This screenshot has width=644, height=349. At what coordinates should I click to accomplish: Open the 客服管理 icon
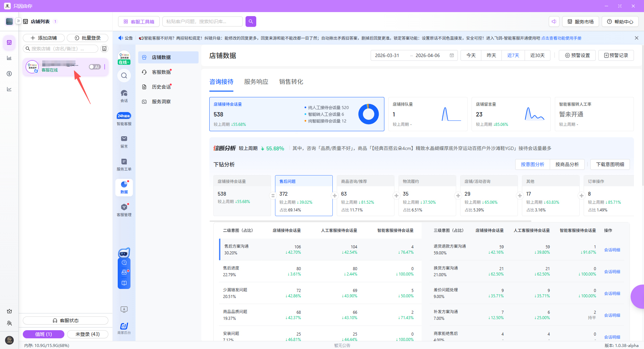pyautogui.click(x=124, y=210)
